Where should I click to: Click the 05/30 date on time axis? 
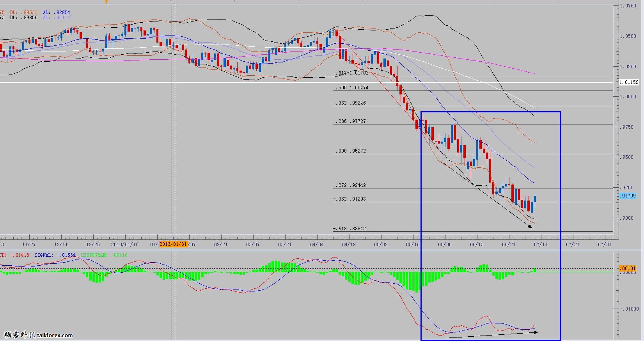445,244
